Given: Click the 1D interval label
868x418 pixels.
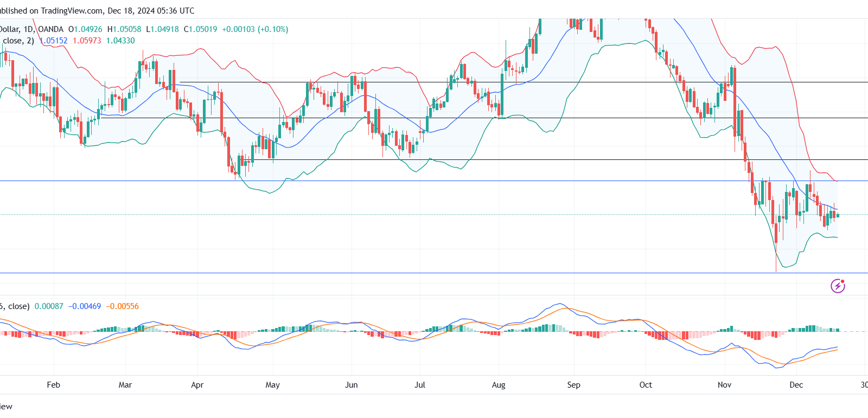Looking at the screenshot, I should (x=28, y=29).
